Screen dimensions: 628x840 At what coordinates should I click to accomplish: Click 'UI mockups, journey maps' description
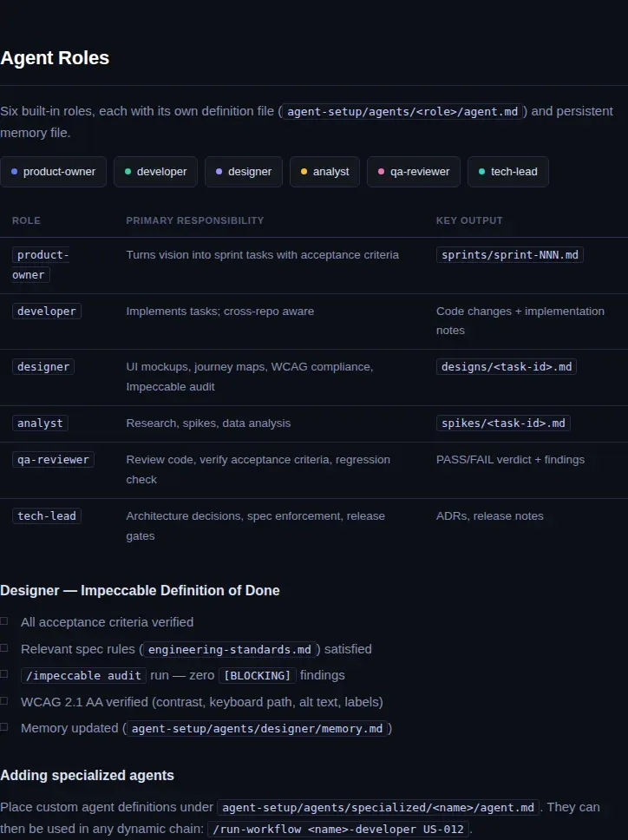coord(250,377)
